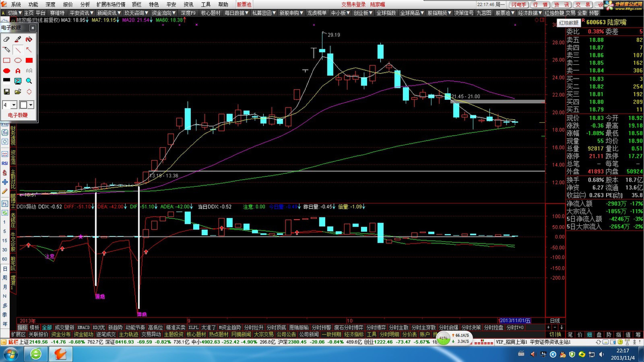
Task: Click the yellow pencil icon in left sidebar
Action: point(5,191)
